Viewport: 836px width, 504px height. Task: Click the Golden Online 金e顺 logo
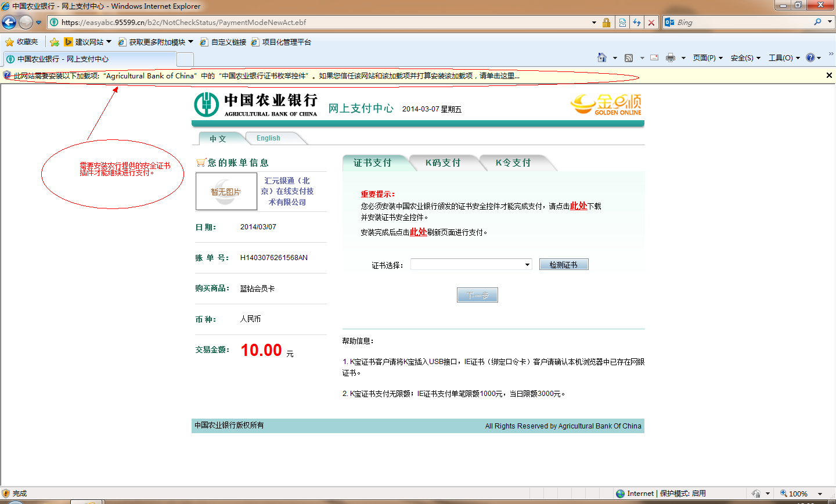606,105
